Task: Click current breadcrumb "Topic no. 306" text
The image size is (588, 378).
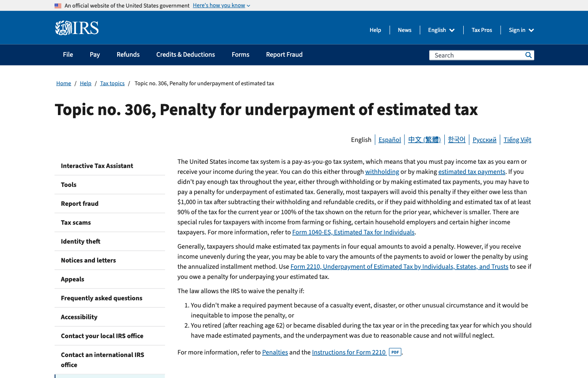Action: point(205,84)
